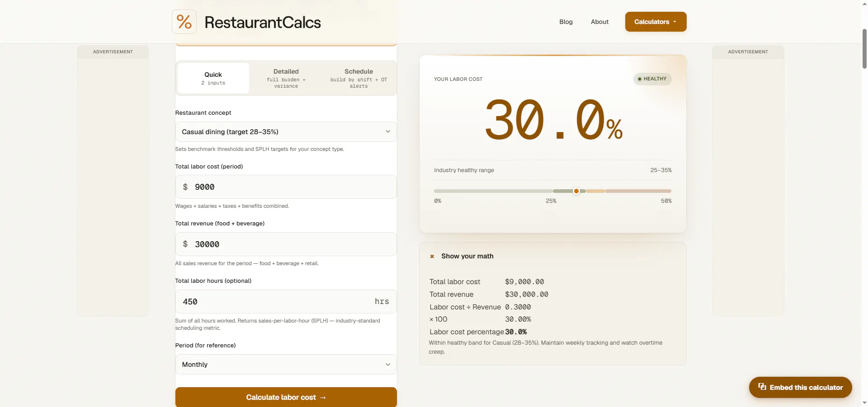Image resolution: width=868 pixels, height=407 pixels.
Task: Click the Show your math heading
Action: [x=467, y=256]
